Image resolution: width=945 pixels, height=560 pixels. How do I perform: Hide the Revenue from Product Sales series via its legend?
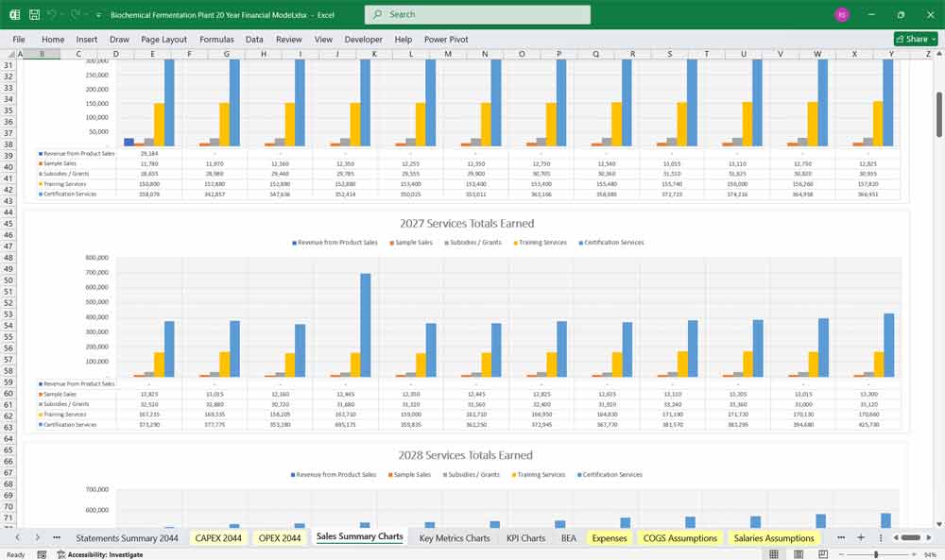[x=337, y=241]
